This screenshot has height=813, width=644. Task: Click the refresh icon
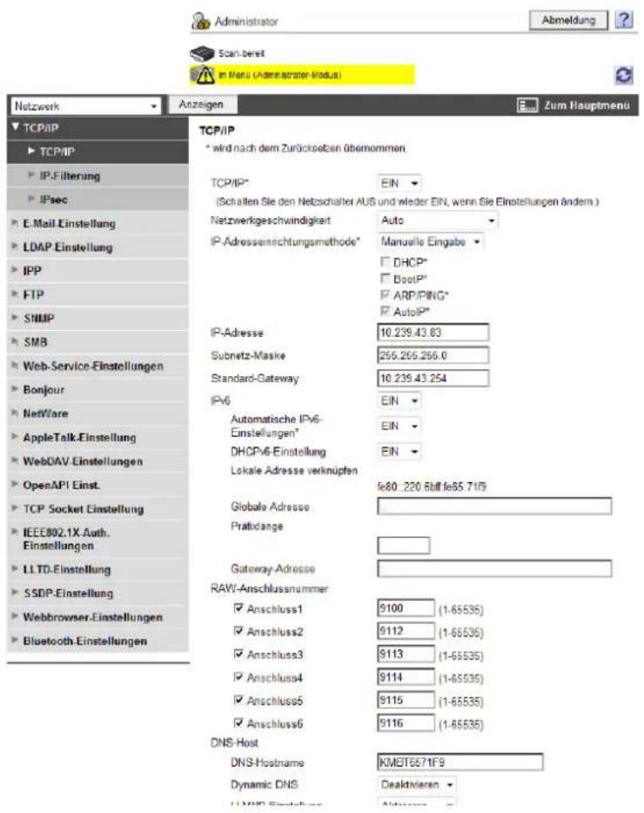(x=624, y=75)
